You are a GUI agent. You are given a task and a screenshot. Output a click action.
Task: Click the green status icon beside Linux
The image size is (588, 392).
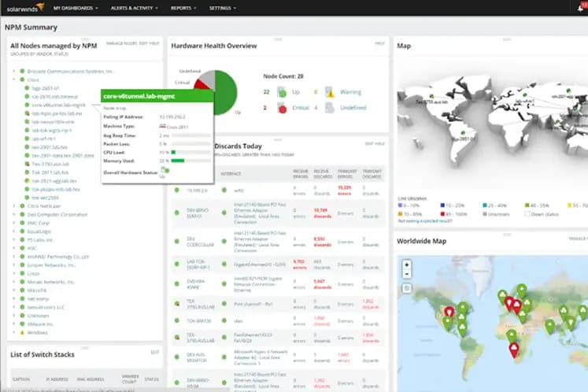click(x=23, y=273)
